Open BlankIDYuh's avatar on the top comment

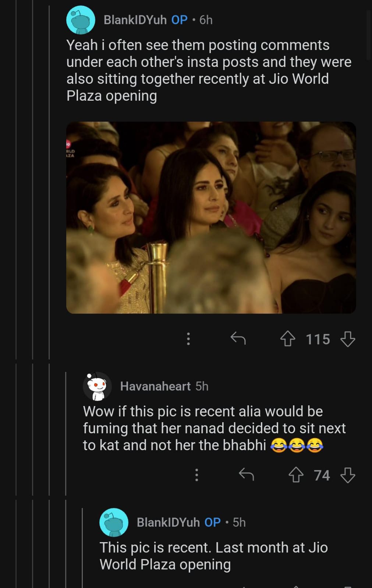pos(81,20)
